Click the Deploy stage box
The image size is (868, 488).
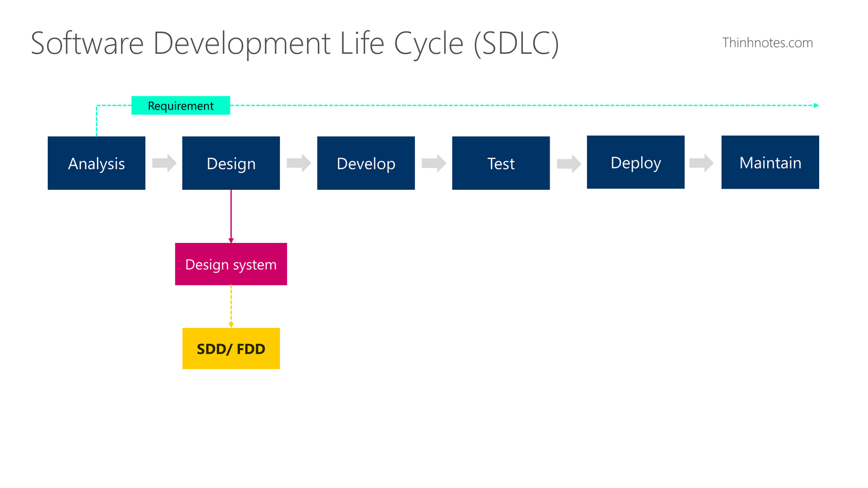point(636,162)
